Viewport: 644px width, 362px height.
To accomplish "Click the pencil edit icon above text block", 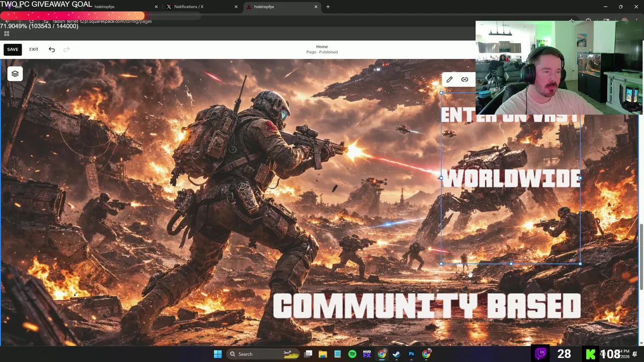I will tap(449, 79).
